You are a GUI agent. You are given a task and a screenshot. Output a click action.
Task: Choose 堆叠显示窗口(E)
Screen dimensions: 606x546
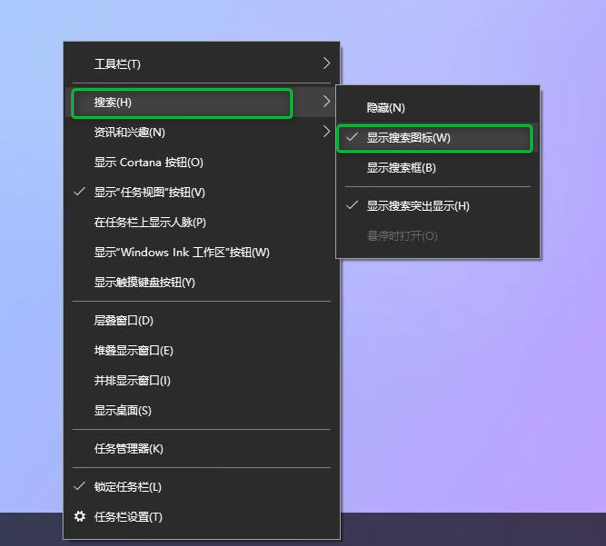click(201, 350)
